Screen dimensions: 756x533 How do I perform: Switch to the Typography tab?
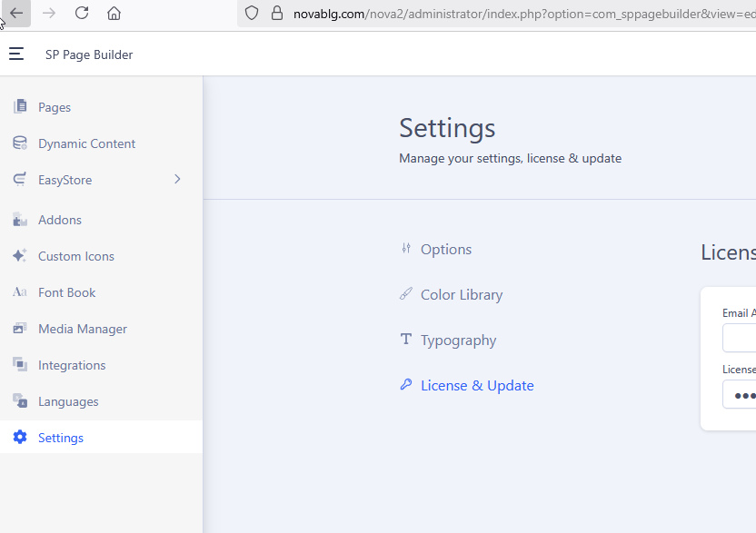(458, 341)
